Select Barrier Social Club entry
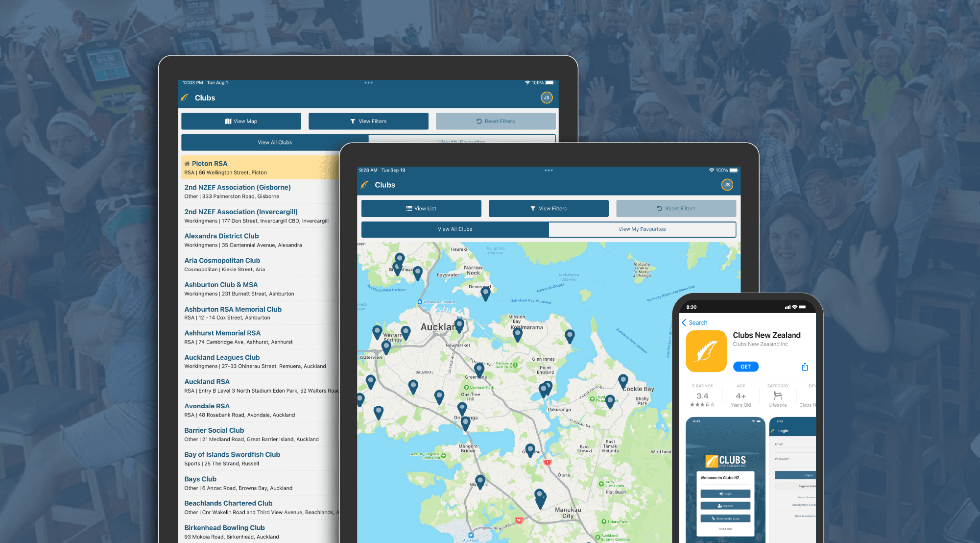This screenshot has width=980, height=543. (x=260, y=435)
